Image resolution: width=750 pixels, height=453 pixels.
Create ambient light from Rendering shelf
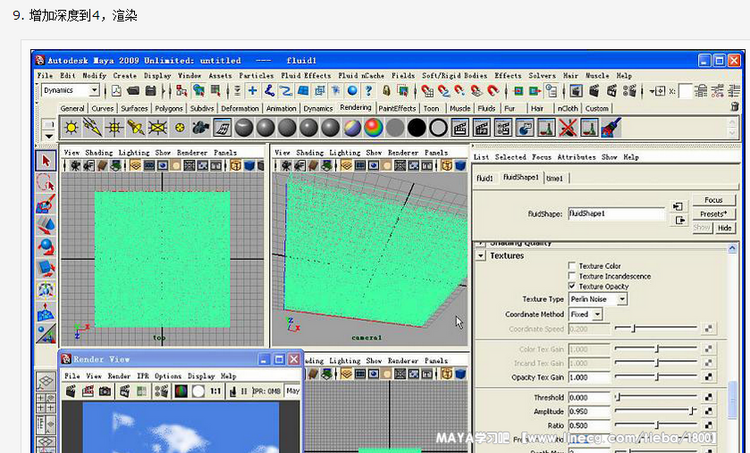71,128
